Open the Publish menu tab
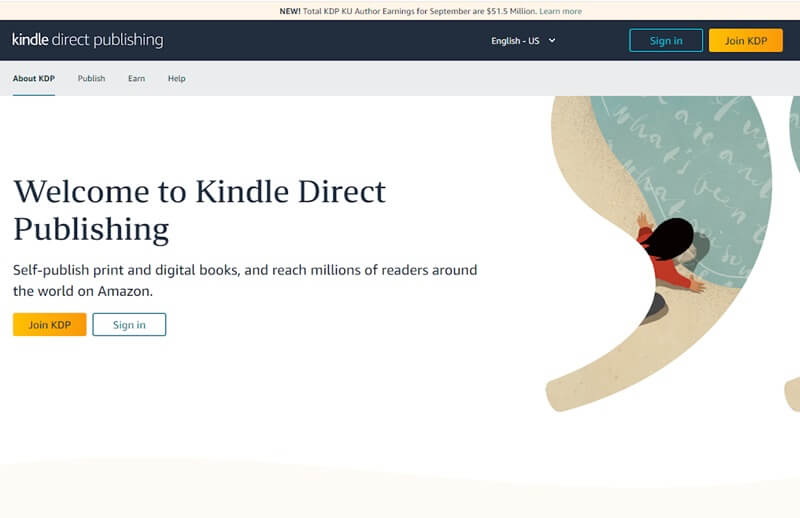Image resolution: width=800 pixels, height=518 pixels. point(91,79)
